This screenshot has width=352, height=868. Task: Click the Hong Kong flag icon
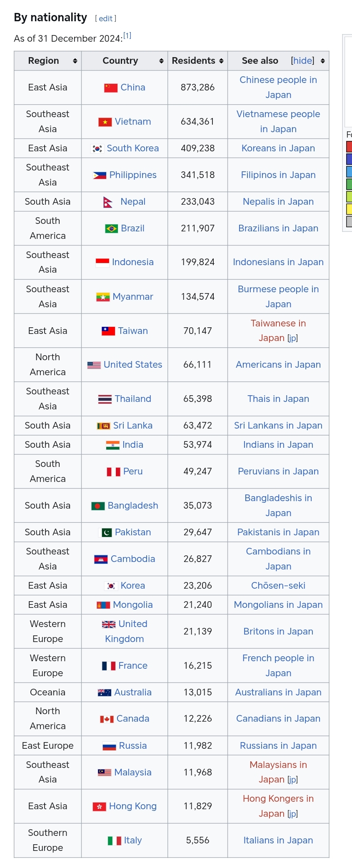tap(99, 807)
